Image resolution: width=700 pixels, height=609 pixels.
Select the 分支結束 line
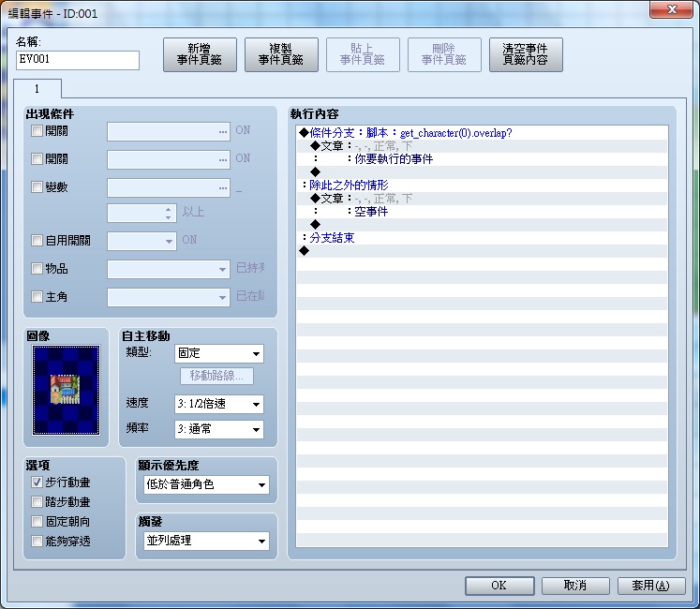click(483, 238)
